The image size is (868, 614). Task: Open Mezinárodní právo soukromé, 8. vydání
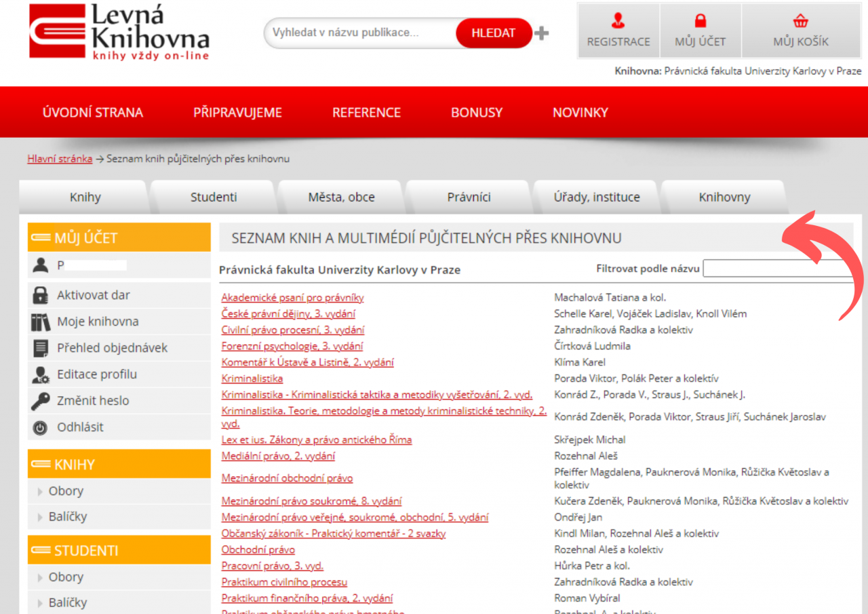(x=311, y=501)
